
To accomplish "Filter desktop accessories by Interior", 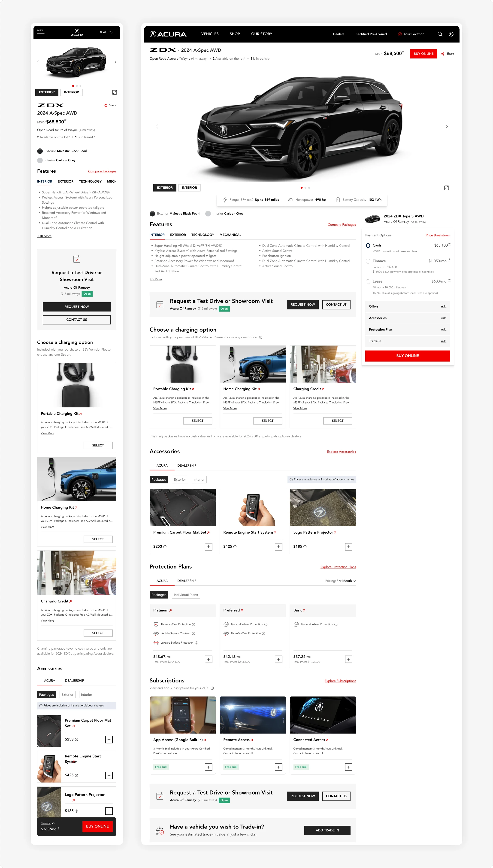I will pyautogui.click(x=199, y=480).
